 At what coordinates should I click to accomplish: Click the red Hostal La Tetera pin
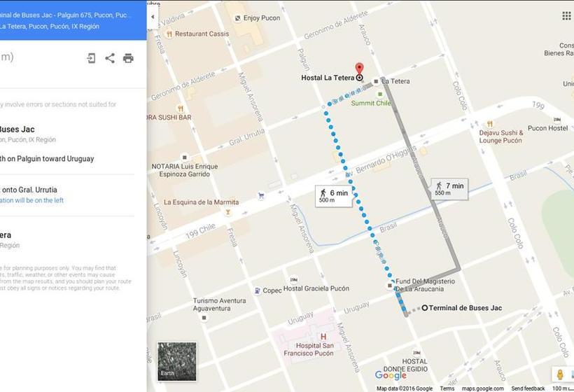click(360, 69)
